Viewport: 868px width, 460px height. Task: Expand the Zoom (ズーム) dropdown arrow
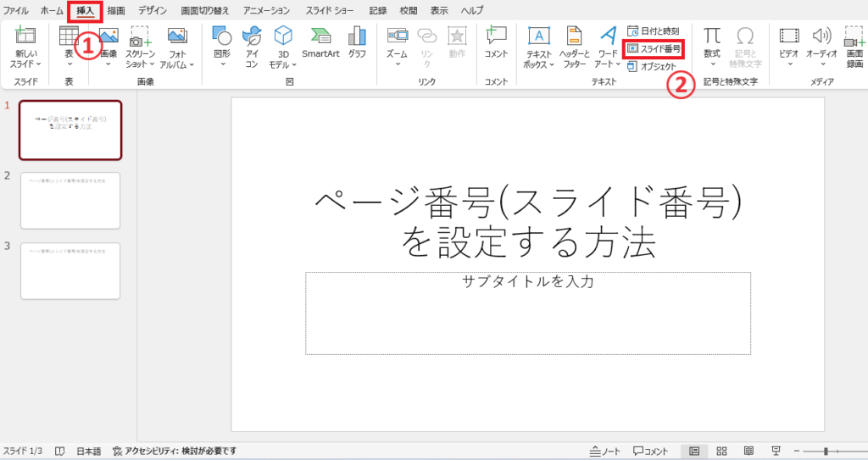click(398, 64)
